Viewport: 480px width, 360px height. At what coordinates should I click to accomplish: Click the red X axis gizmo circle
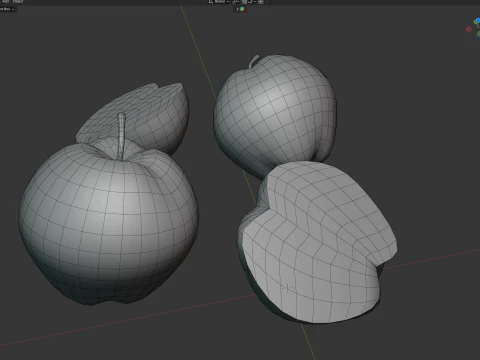pos(469,29)
